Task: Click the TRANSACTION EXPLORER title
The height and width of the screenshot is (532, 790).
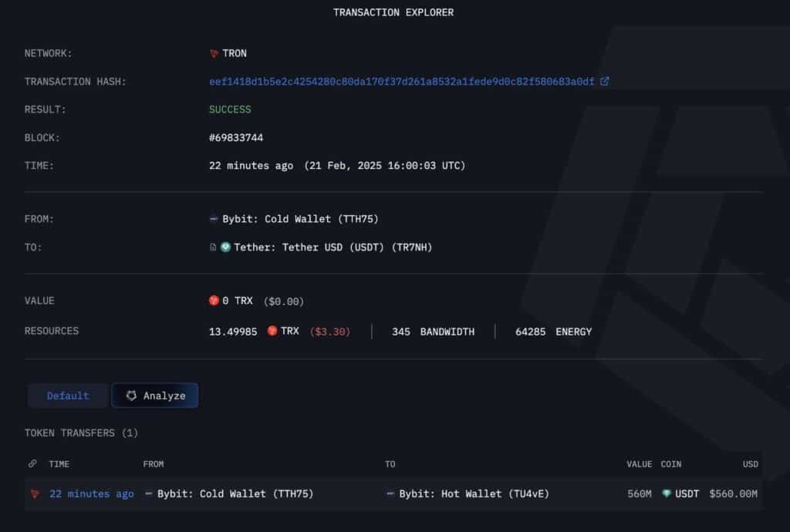Action: (393, 12)
